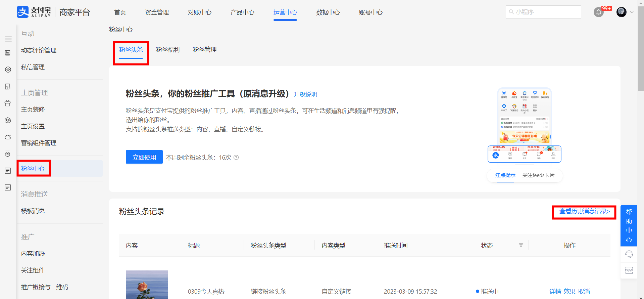644x299 pixels.
Task: Switch to the 粉丝福利 tab
Action: pyautogui.click(x=168, y=50)
